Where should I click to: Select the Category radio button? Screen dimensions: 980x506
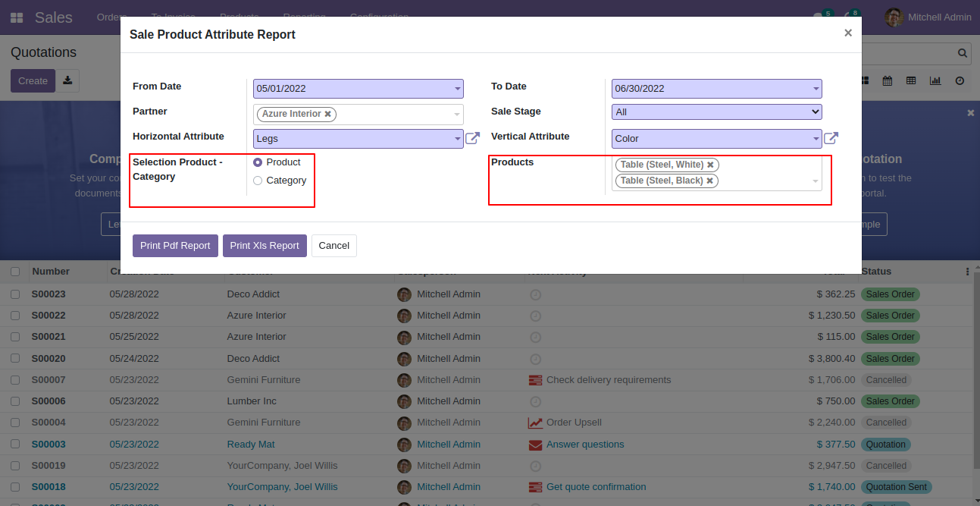click(x=258, y=181)
